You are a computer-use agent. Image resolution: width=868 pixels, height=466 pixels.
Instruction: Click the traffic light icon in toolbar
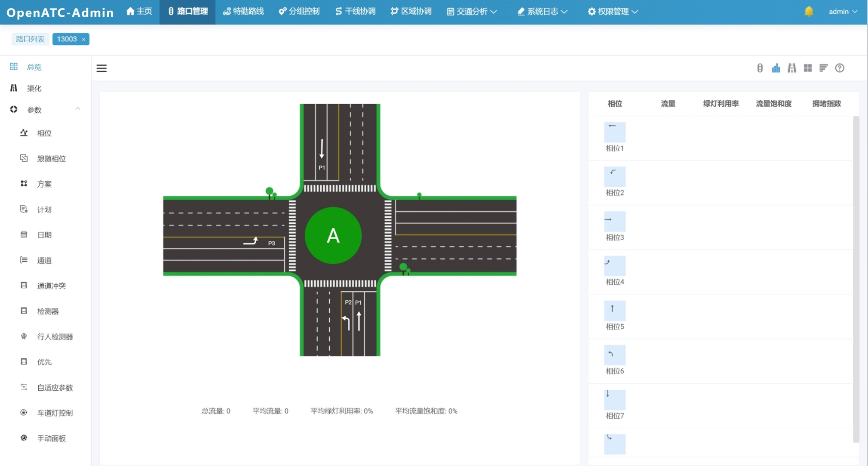pos(760,68)
